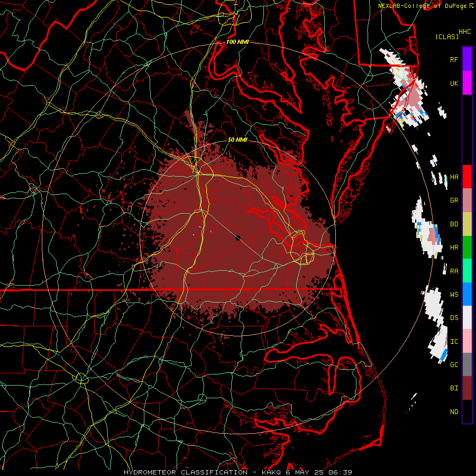Image resolution: width=476 pixels, height=476 pixels.
Task: Click the 'BD' legend label
Action: [454, 224]
